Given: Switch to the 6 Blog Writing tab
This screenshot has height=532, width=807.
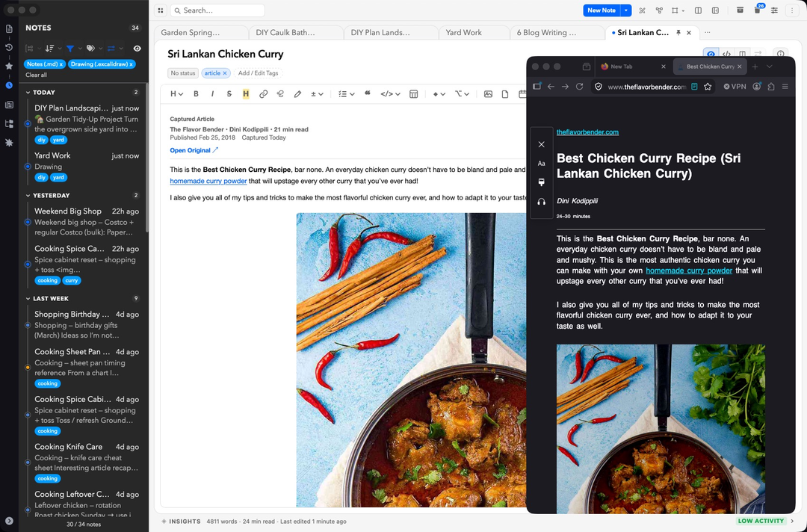Looking at the screenshot, I should click(x=557, y=32).
